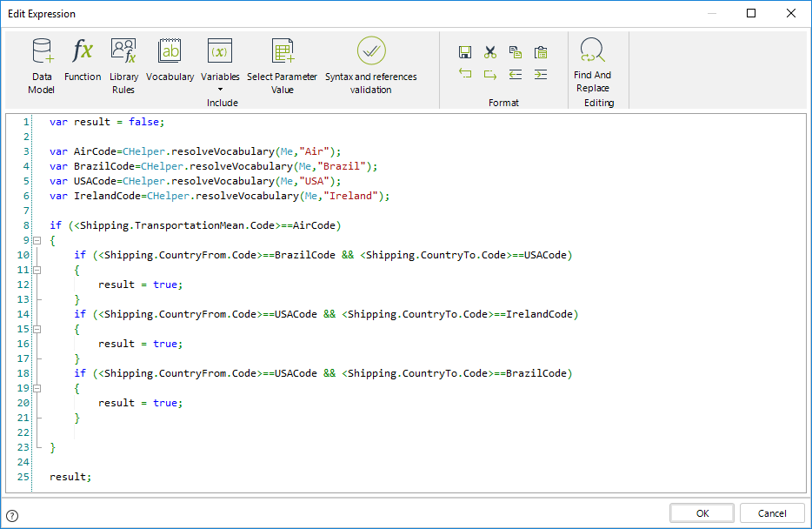Click Shipping.TransportationMean.Code on line 8
Viewport: 812px width, 529px height.
(x=177, y=225)
